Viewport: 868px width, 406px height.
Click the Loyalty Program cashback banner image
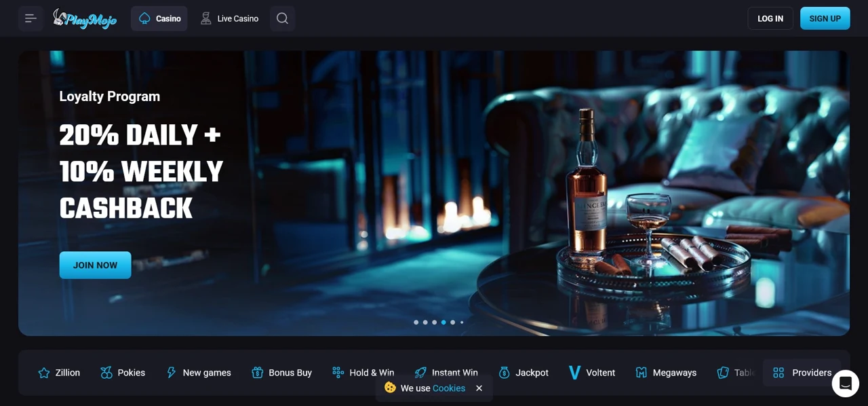[x=434, y=193]
